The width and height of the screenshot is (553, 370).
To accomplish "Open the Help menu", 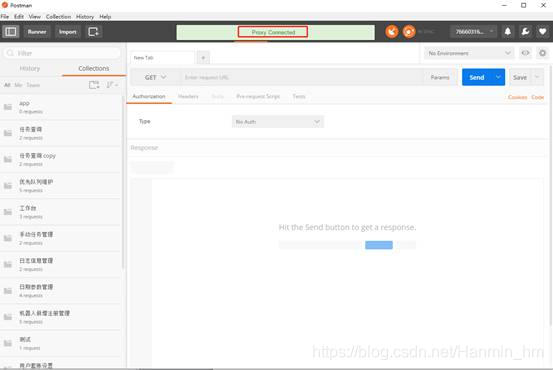I will pos(105,16).
